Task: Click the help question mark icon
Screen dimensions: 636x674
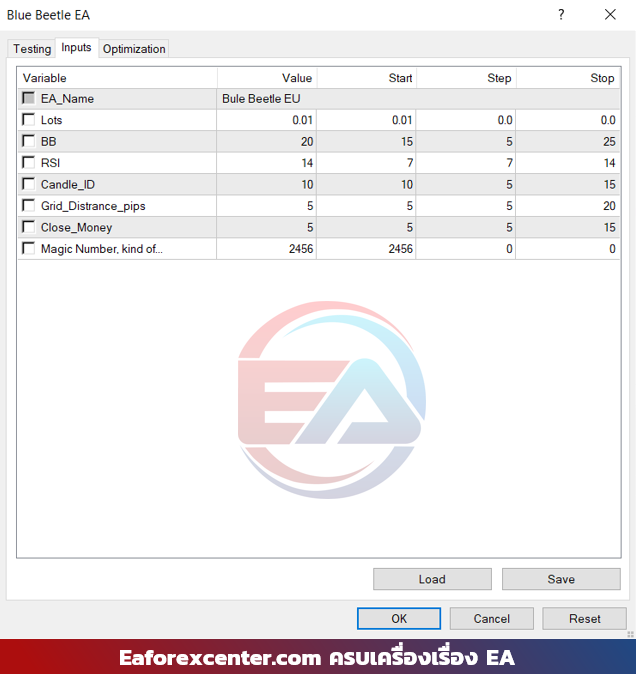Action: tap(561, 15)
